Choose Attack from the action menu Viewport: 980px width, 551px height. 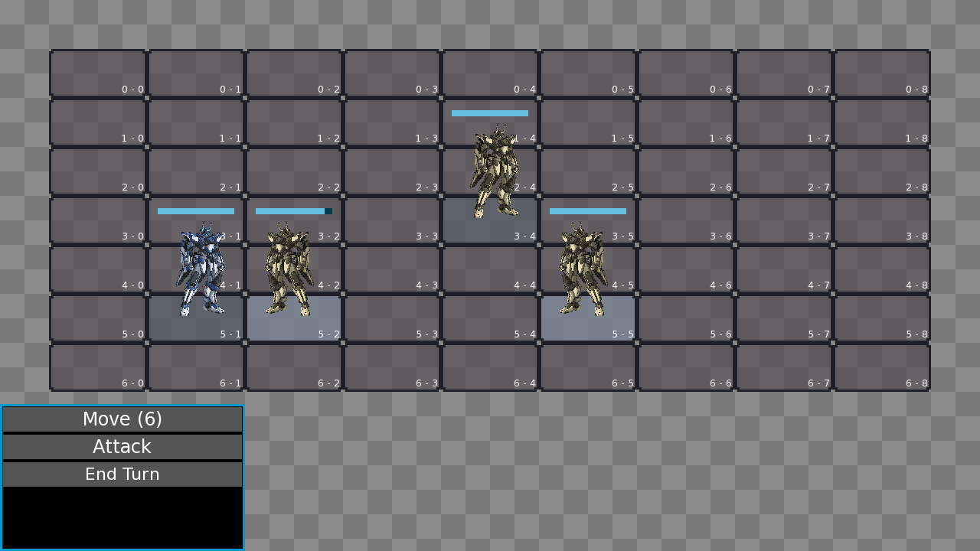122,447
